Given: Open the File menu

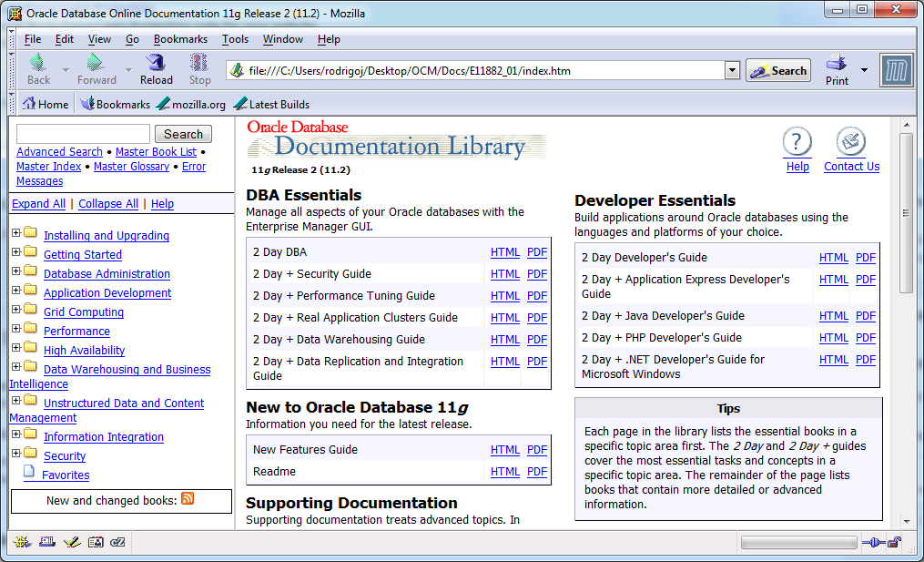Looking at the screenshot, I should pos(33,39).
